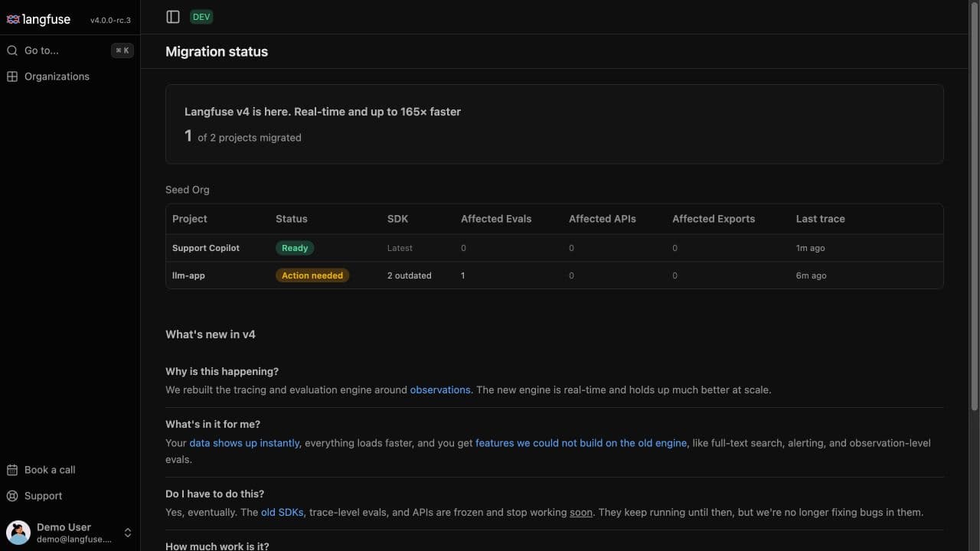The height and width of the screenshot is (551, 980).
Task: Click the Latest SDK cell
Action: pyautogui.click(x=400, y=248)
